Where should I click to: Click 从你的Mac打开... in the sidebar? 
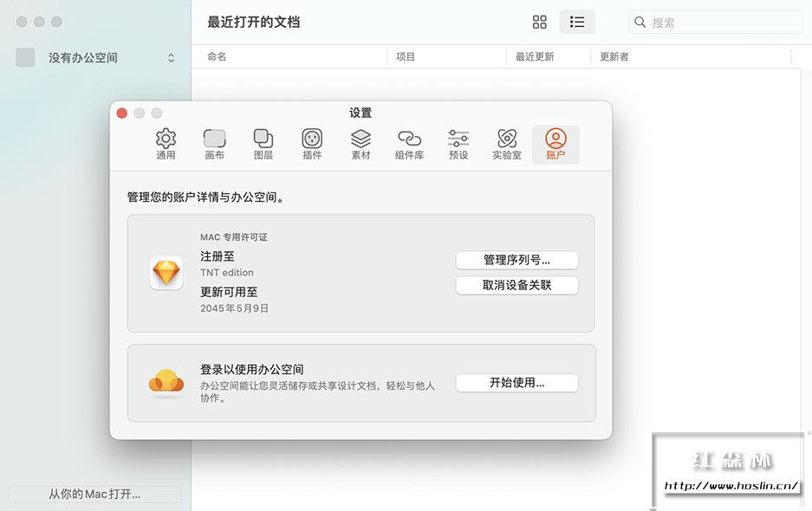tap(94, 494)
